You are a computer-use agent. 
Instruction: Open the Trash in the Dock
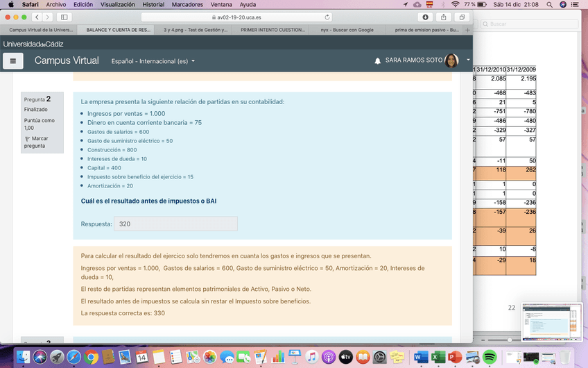[x=565, y=357]
